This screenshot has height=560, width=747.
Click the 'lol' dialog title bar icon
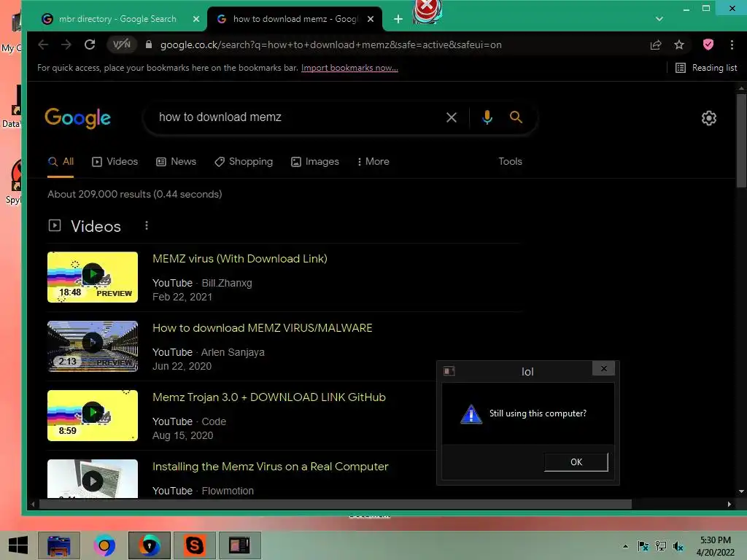click(449, 371)
